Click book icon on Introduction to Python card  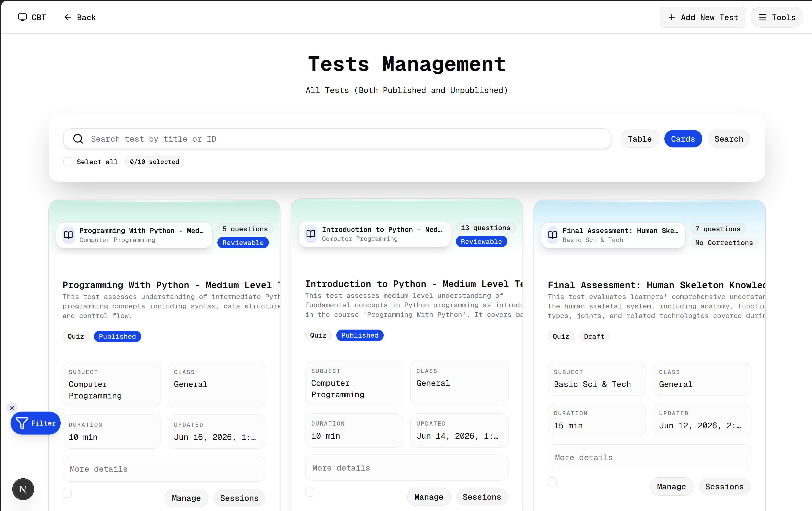pos(311,234)
